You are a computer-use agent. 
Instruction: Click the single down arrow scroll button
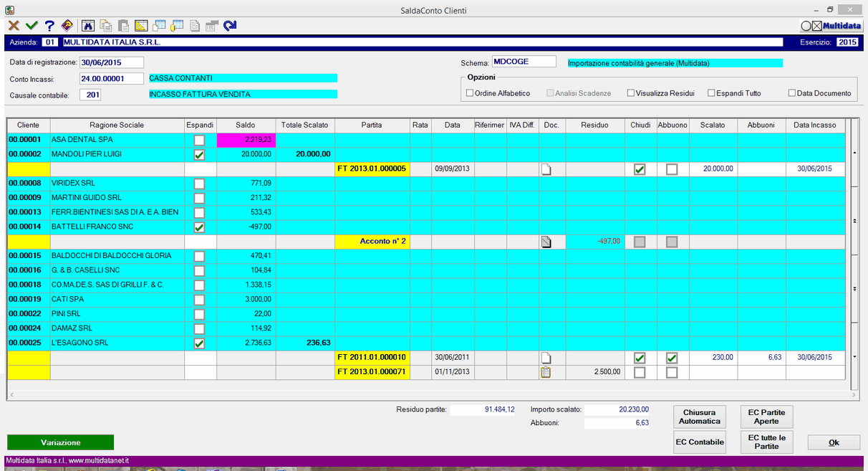click(x=854, y=356)
